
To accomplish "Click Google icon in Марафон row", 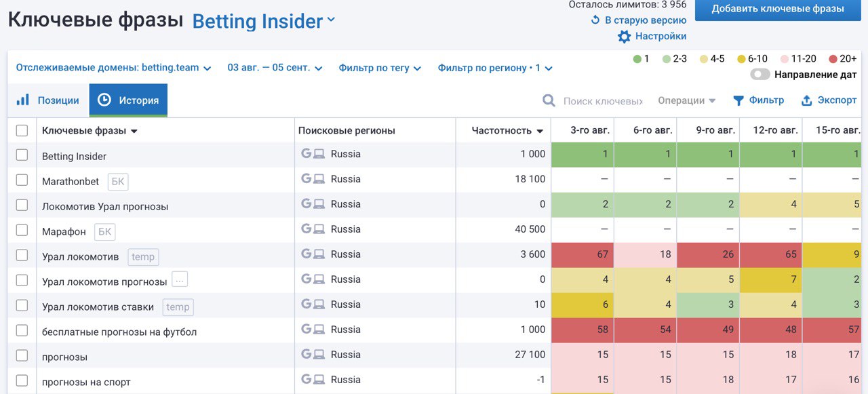I will (x=306, y=229).
